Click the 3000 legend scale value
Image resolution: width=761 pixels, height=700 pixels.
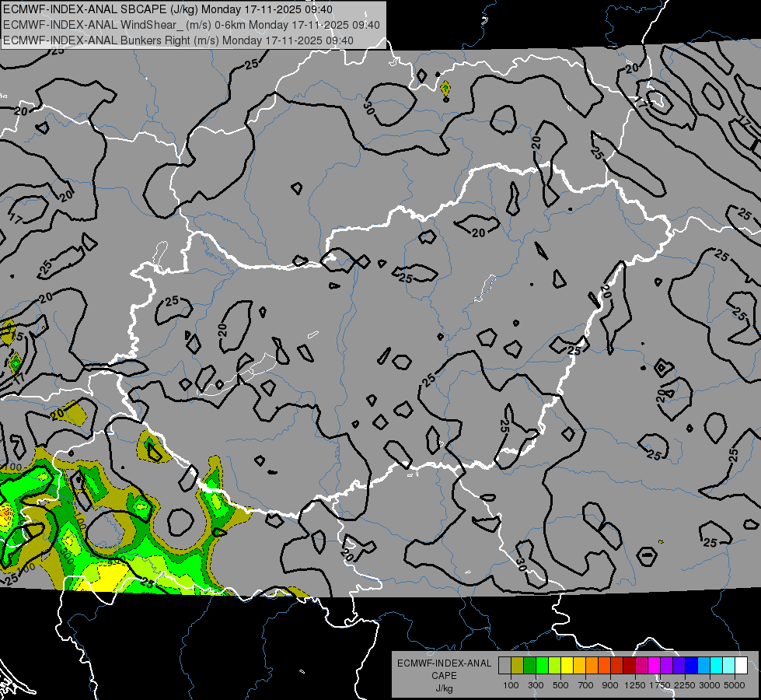[x=710, y=685]
